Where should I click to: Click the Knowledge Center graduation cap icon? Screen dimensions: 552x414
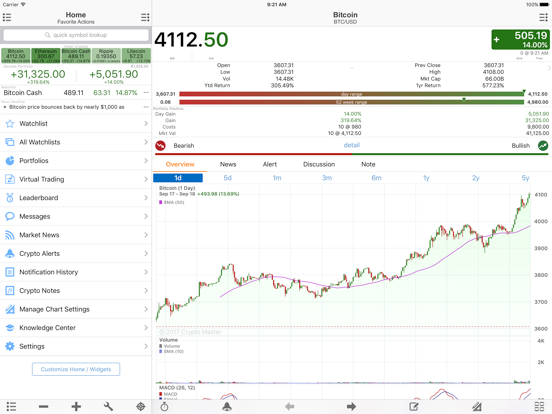click(x=10, y=328)
